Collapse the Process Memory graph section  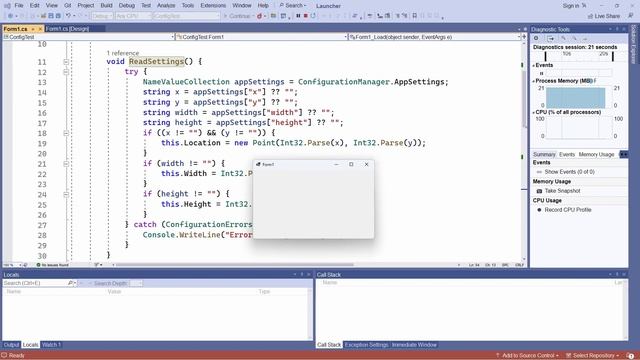click(x=533, y=81)
